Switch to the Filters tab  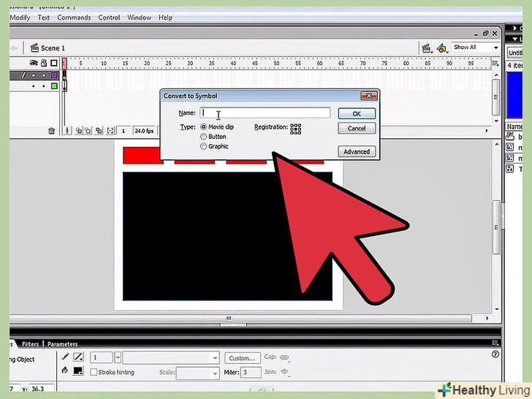click(x=30, y=343)
